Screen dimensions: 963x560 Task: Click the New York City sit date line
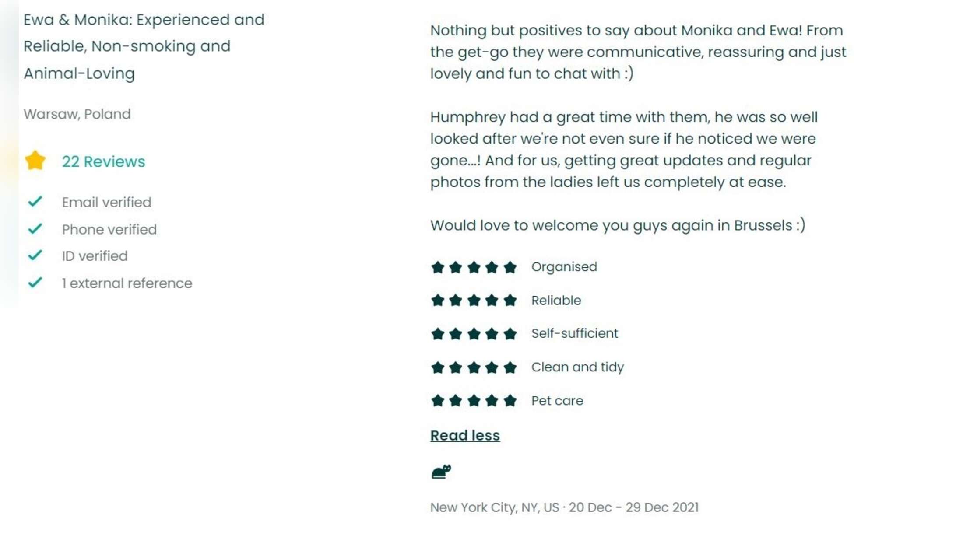pyautogui.click(x=564, y=507)
